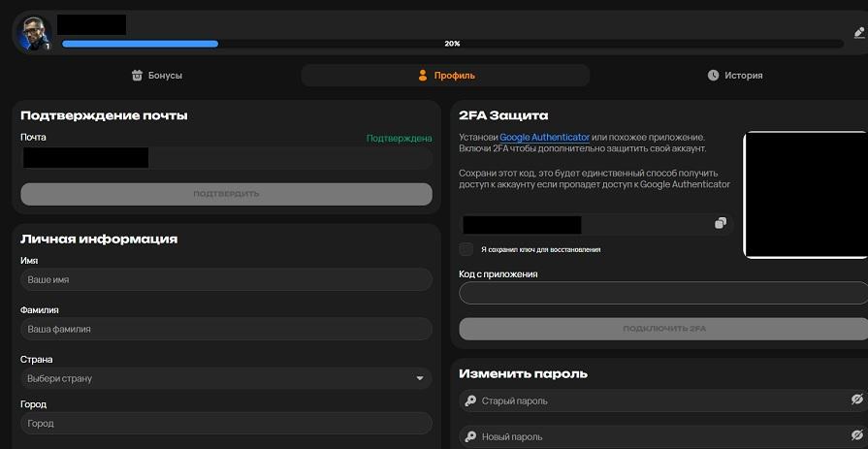Click the Фамилия input field
Viewport: 868px width, 449px height.
[226, 329]
